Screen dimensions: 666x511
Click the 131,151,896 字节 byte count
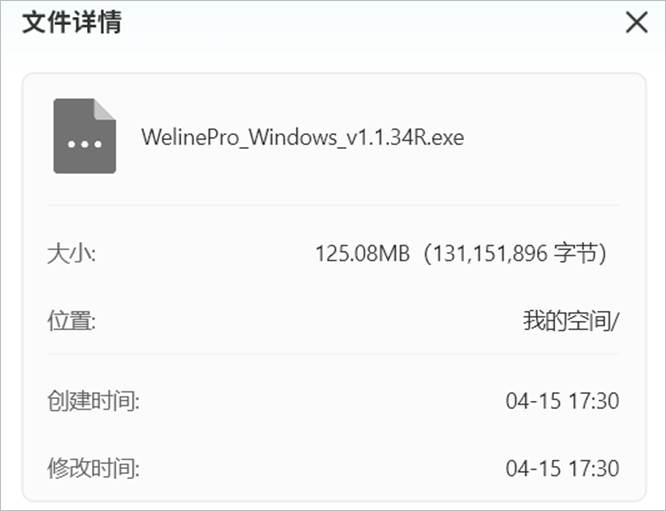point(516,253)
